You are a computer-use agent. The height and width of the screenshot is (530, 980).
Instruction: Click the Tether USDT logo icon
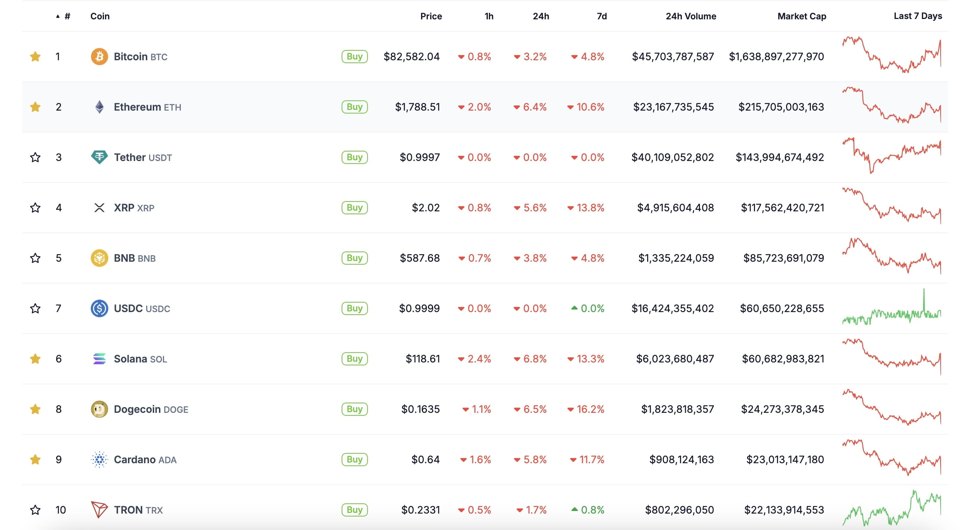(x=99, y=157)
